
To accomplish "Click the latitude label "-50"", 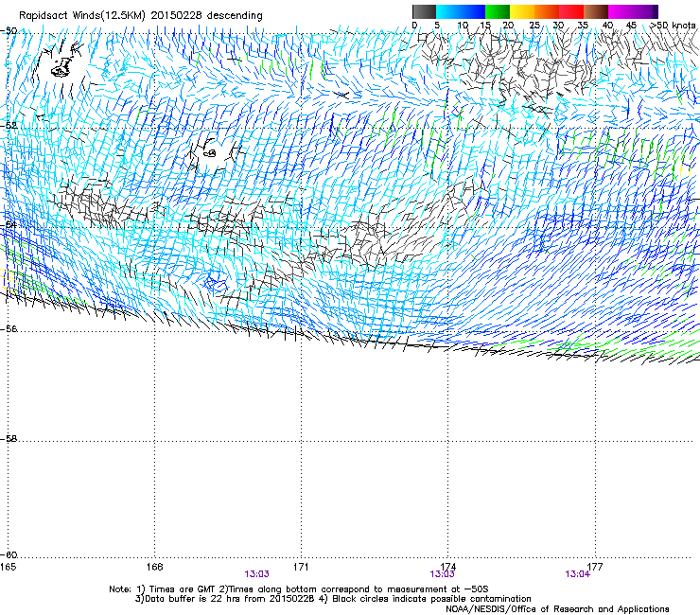I will click(x=9, y=31).
